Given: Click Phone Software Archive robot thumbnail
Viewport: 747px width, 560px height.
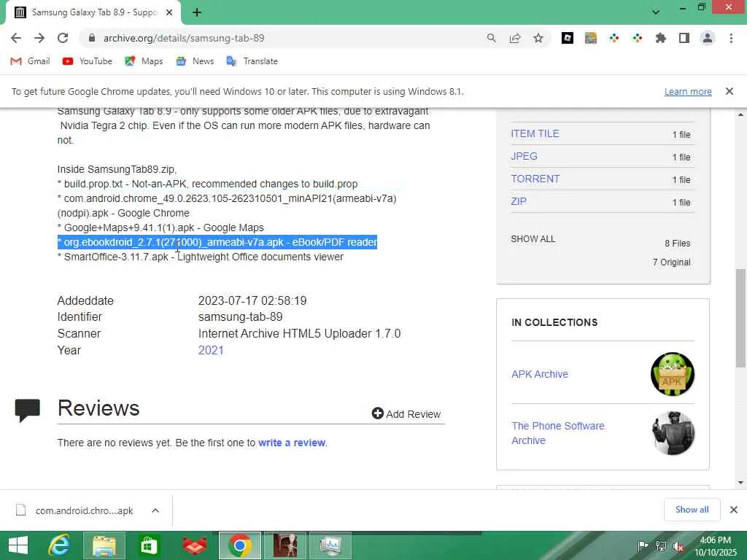Looking at the screenshot, I should tap(673, 433).
